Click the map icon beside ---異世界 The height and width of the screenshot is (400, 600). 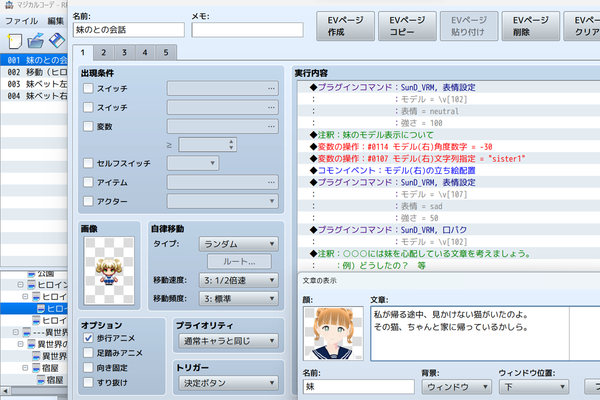[27, 332]
